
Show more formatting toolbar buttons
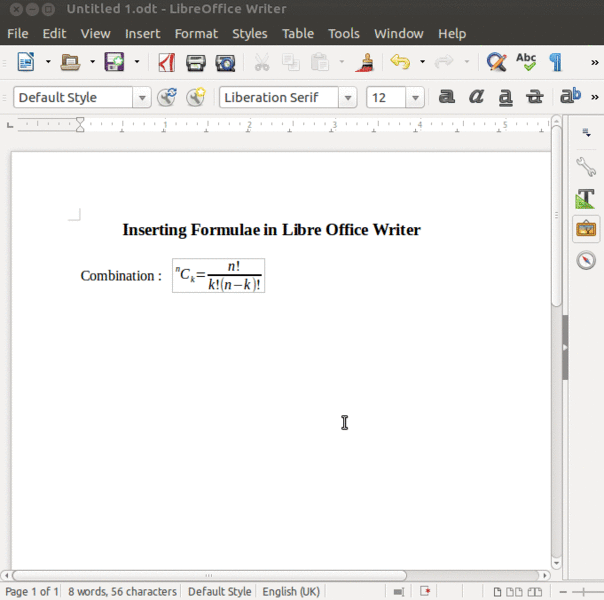595,97
